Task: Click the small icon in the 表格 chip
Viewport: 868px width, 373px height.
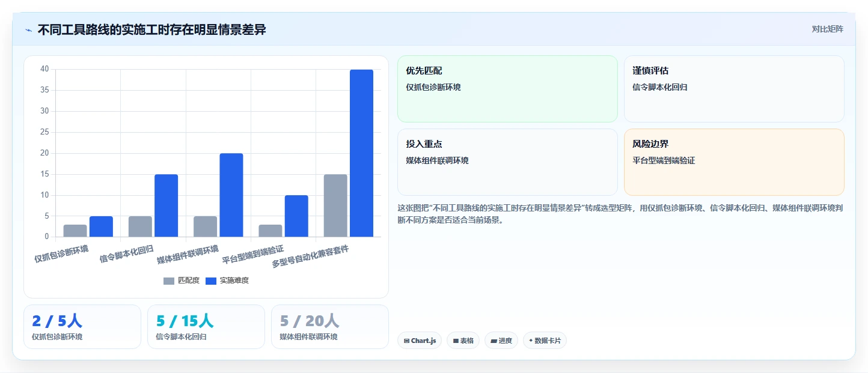Action: click(456, 341)
